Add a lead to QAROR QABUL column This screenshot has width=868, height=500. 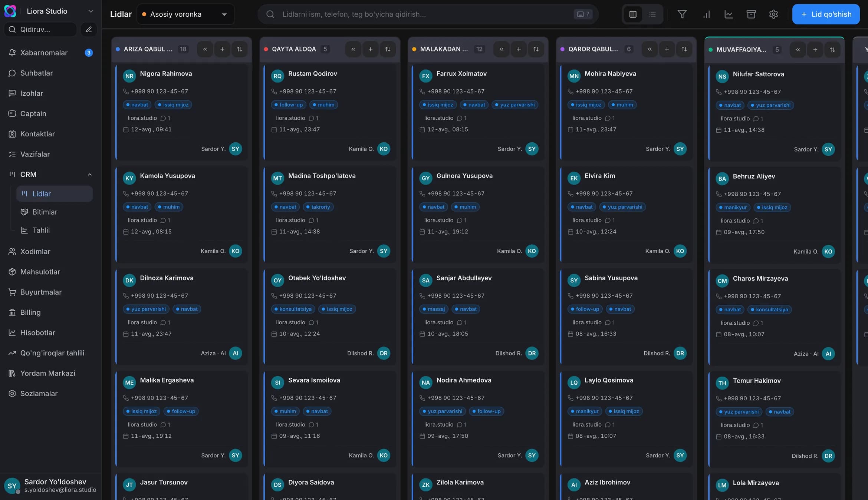(x=667, y=49)
